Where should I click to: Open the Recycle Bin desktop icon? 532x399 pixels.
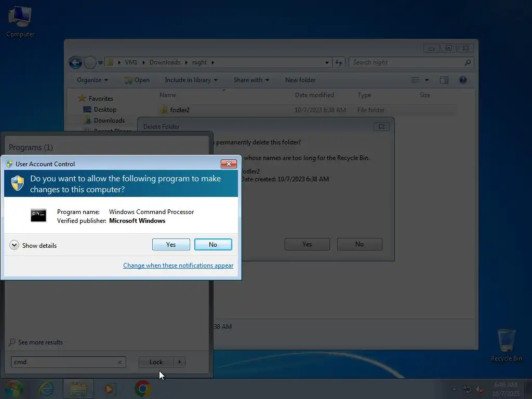506,345
